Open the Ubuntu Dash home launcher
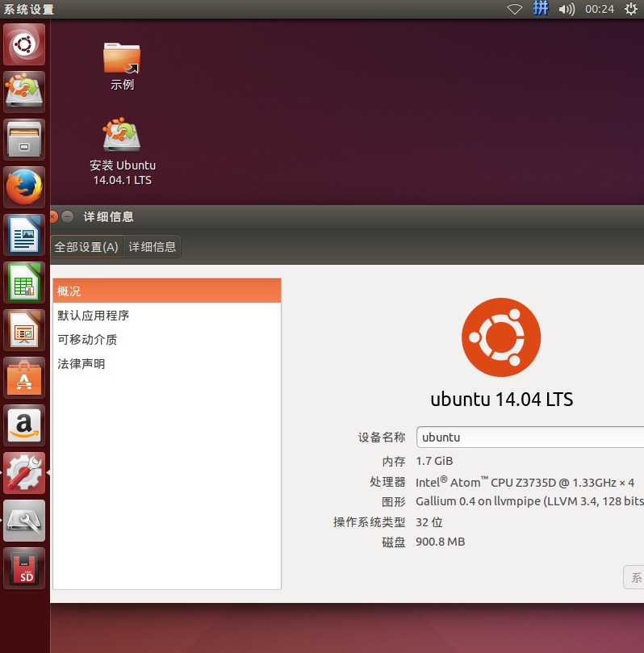This screenshot has height=653, width=644. 24,44
